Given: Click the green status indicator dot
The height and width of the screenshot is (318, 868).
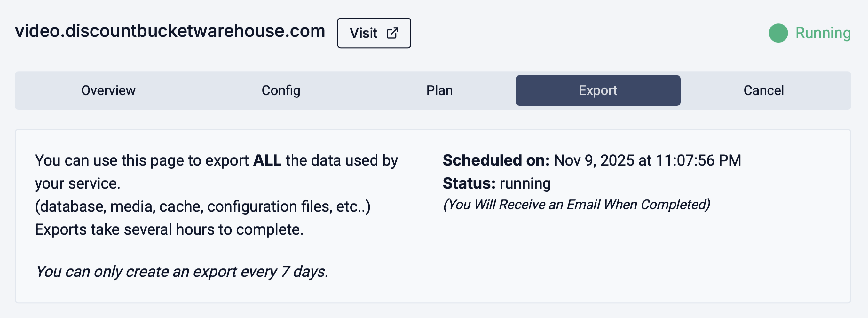Looking at the screenshot, I should [778, 33].
